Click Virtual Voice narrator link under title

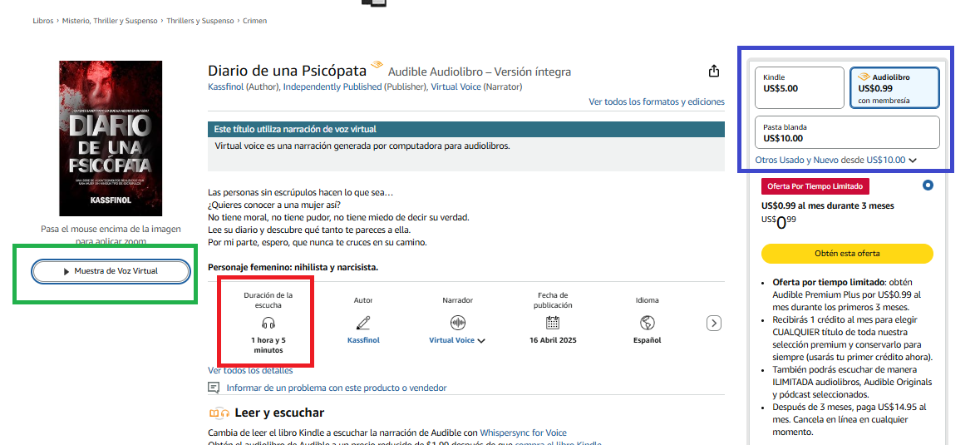point(456,87)
